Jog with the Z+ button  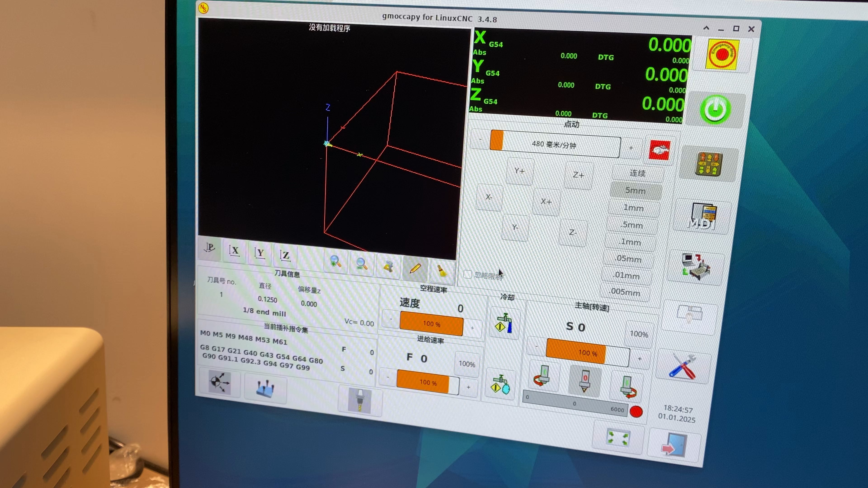578,175
